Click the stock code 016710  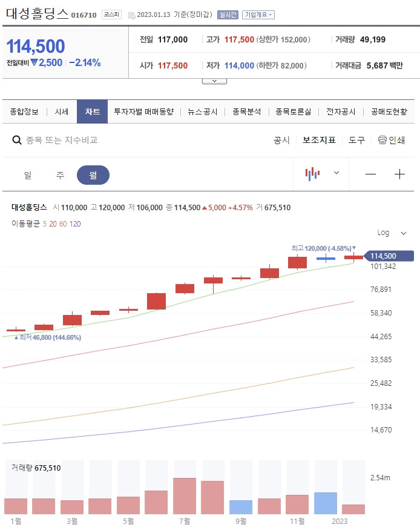point(84,15)
